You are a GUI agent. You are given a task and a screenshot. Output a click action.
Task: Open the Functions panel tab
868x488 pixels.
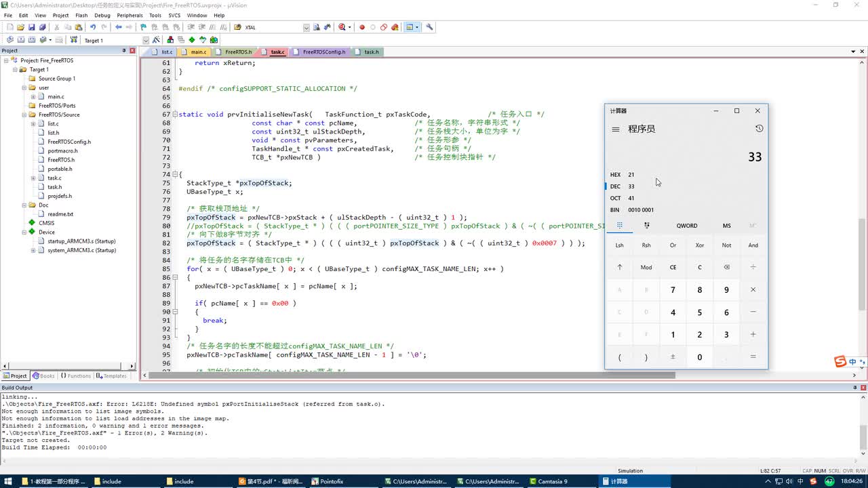pos(75,375)
